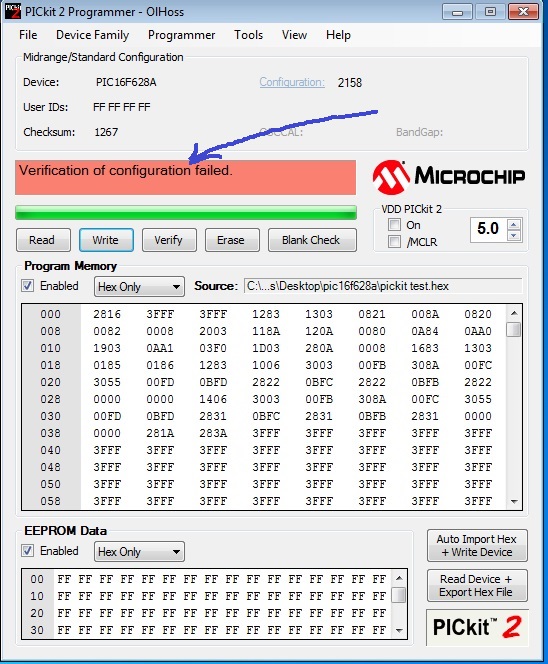Click the Erase button
Image resolution: width=548 pixels, height=664 pixels.
coord(232,240)
